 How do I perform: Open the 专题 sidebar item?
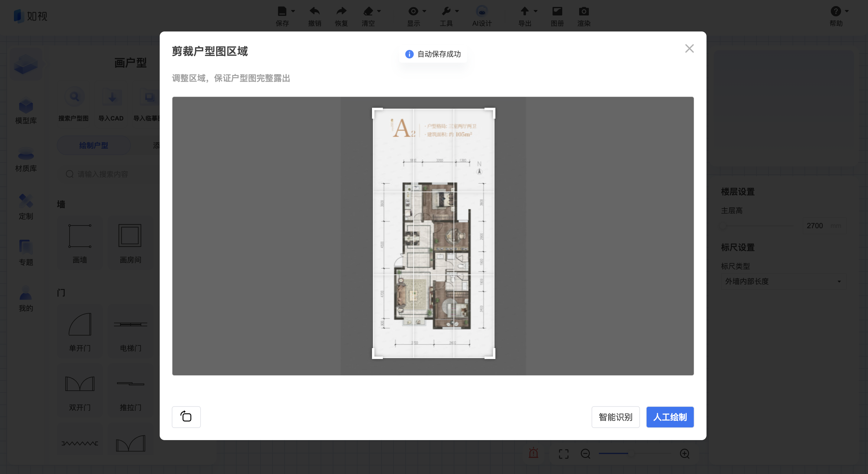click(26, 253)
